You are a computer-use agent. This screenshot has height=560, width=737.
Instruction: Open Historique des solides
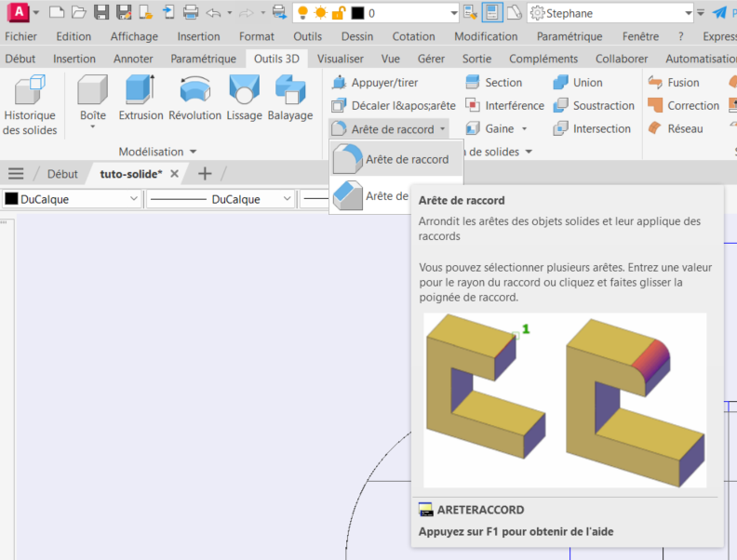pos(30,106)
